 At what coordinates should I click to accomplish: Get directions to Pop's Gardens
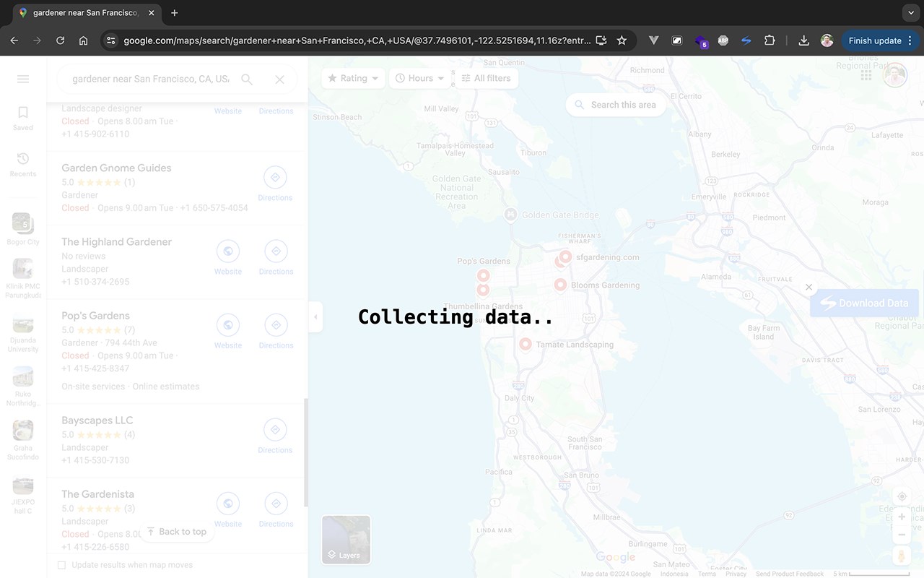[275, 325]
